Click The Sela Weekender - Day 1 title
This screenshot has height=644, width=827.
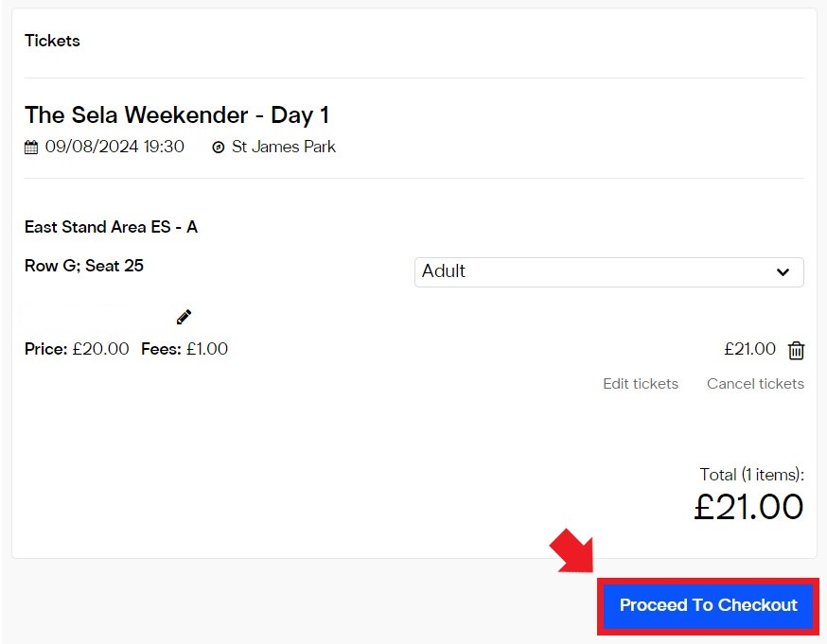(x=177, y=115)
